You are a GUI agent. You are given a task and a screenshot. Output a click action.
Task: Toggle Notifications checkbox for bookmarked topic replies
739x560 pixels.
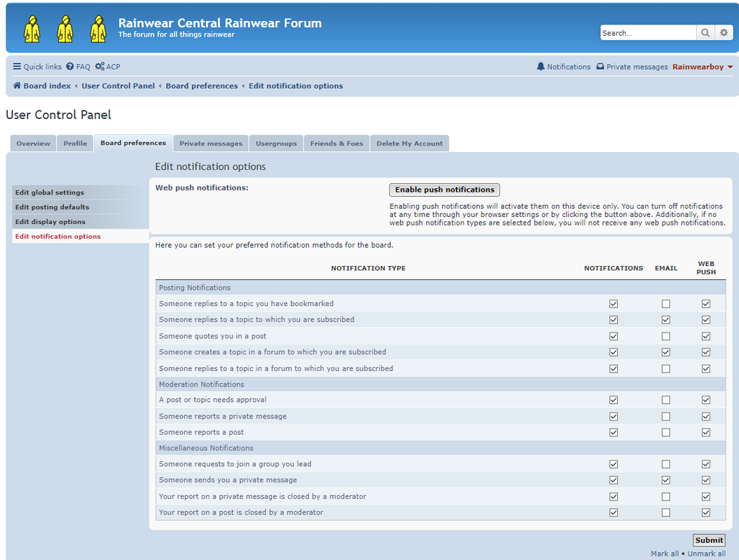[613, 304]
